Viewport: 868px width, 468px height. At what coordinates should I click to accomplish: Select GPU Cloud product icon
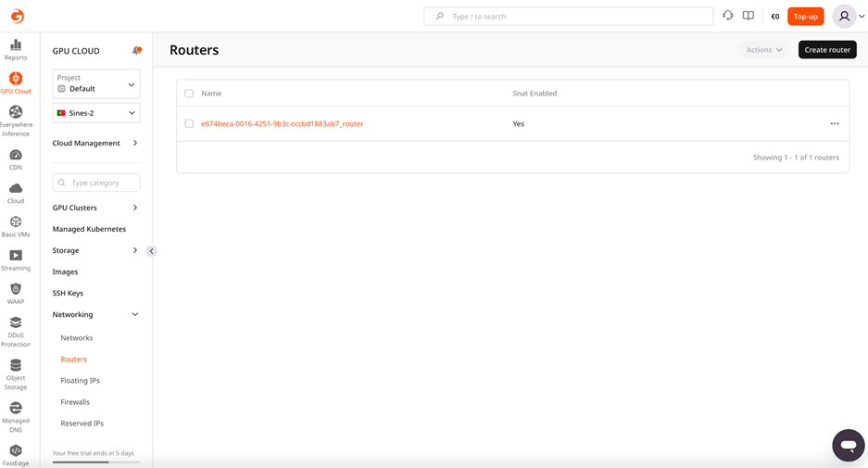16,82
